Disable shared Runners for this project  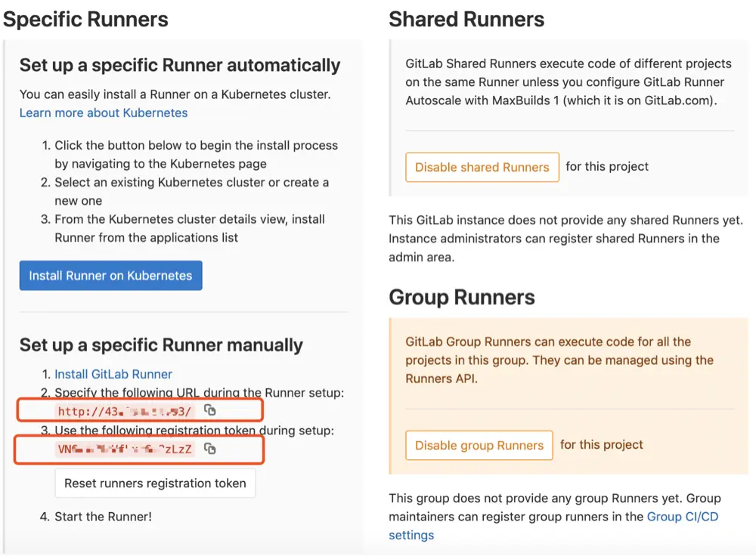click(x=482, y=167)
